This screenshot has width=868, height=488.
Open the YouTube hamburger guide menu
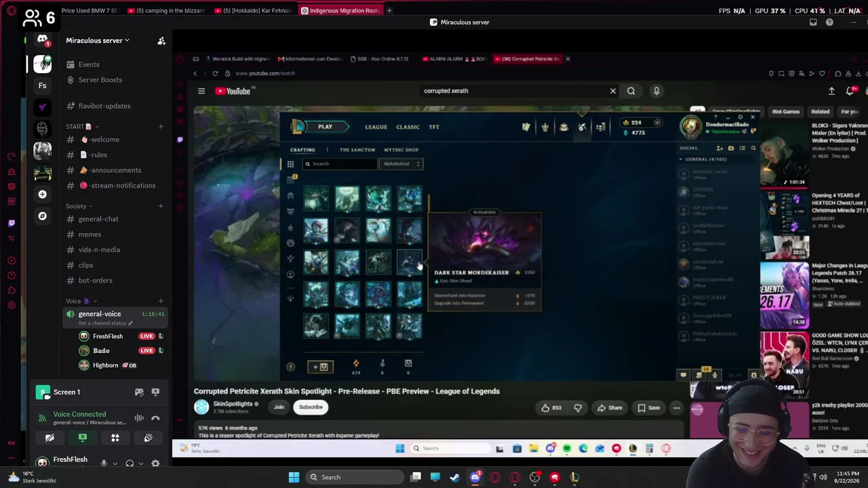(201, 91)
